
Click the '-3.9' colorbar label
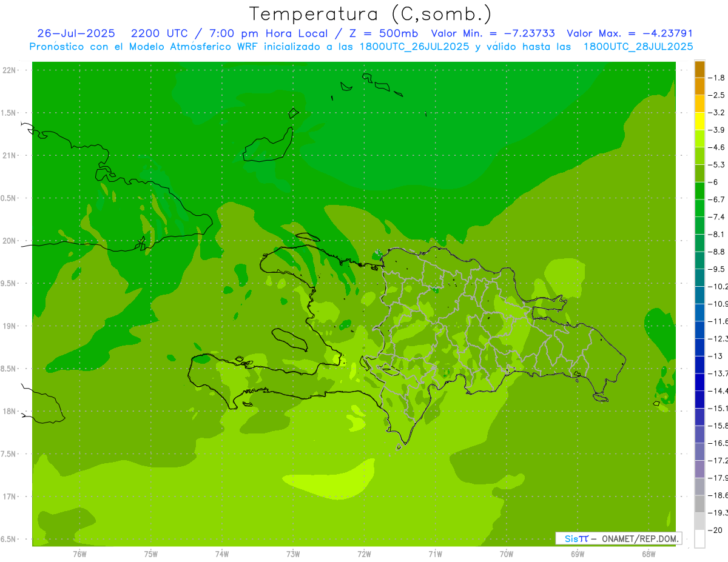pos(716,130)
